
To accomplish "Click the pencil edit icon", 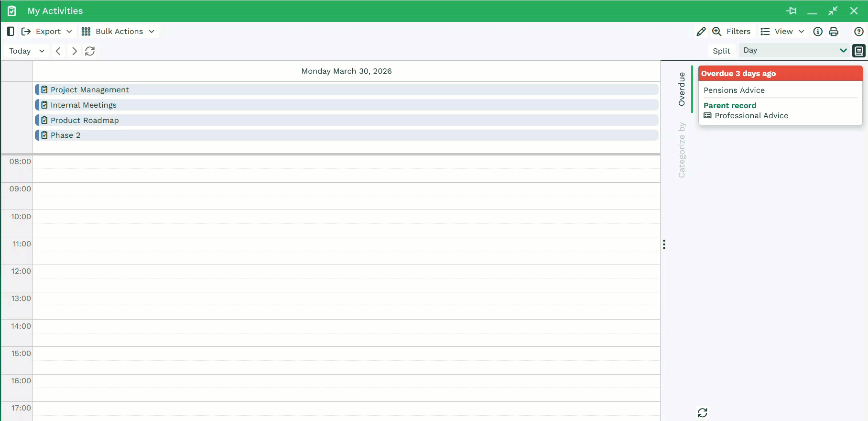I will coord(701,32).
